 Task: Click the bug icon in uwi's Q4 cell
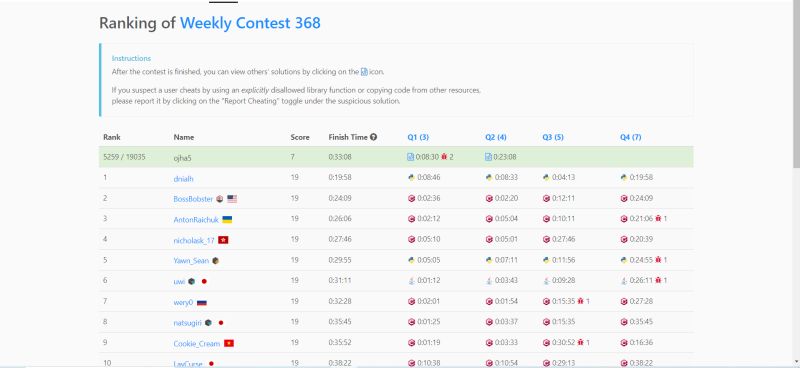[x=658, y=280]
